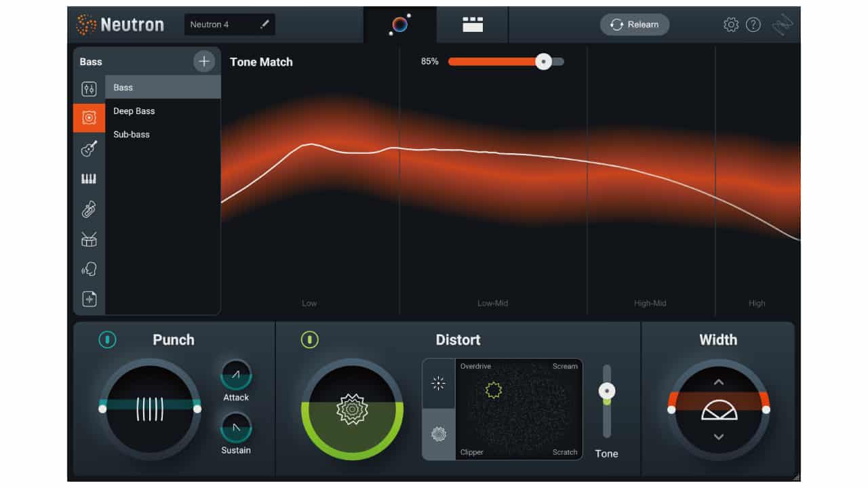Switch to the Assistant view tab

[x=399, y=24]
